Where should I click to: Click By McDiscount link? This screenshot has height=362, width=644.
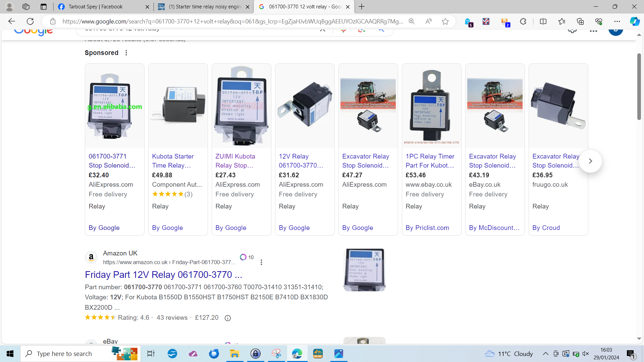point(494,228)
